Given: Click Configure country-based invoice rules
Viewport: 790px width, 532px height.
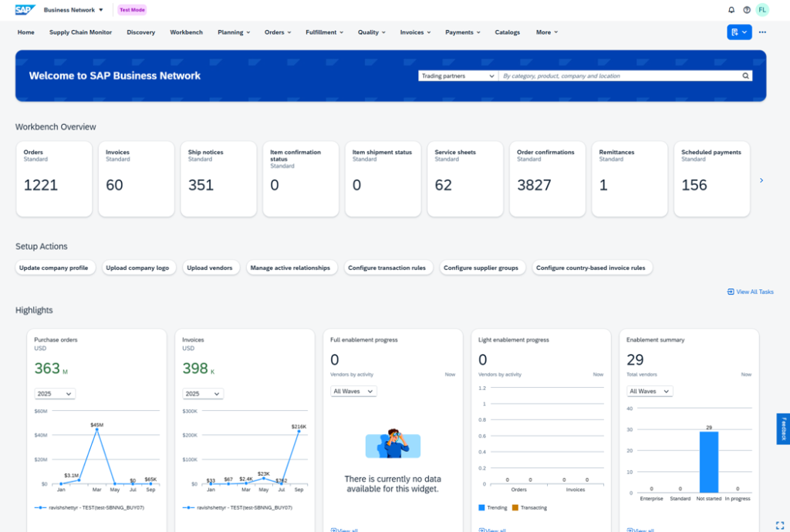Looking at the screenshot, I should tap(591, 268).
